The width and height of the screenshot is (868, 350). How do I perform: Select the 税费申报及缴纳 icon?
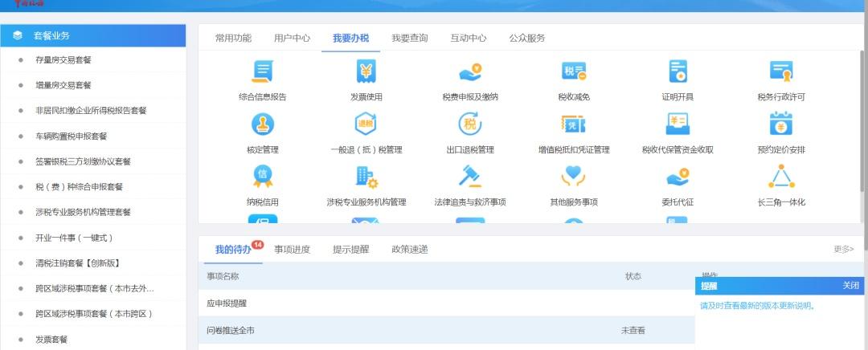click(x=470, y=72)
